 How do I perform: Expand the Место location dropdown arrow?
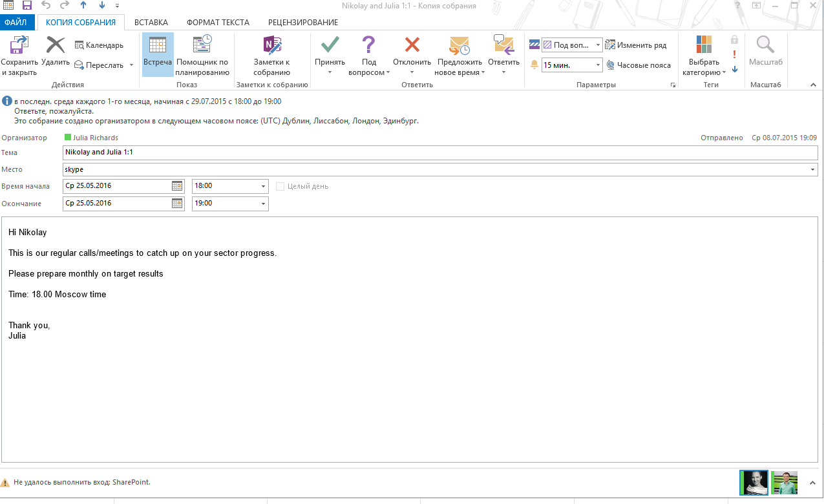coord(813,170)
